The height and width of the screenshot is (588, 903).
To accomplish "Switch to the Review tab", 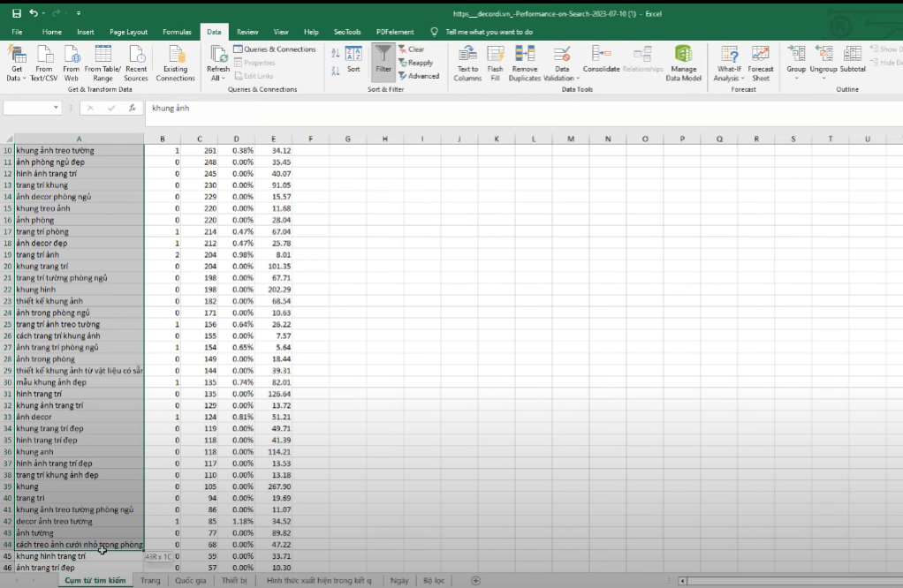I will coord(247,32).
